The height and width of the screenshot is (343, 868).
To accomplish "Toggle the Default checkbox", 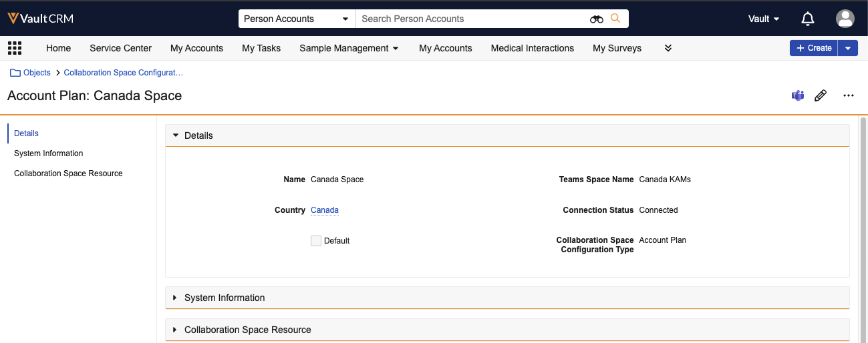I will (x=316, y=241).
